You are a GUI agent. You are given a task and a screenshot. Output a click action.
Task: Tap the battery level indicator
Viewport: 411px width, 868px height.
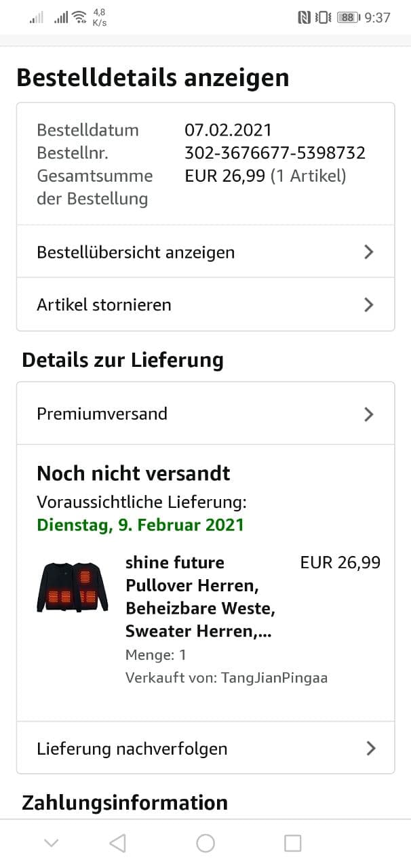347,18
